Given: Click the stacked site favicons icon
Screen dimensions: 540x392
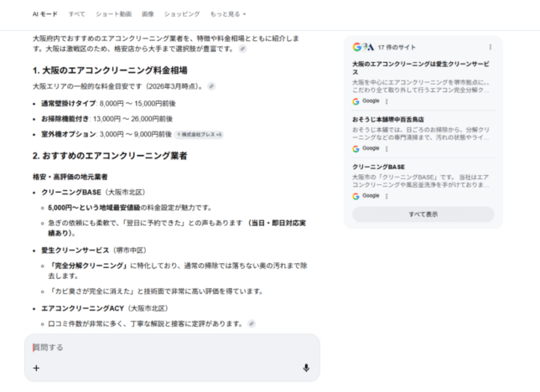Looking at the screenshot, I should [363, 47].
